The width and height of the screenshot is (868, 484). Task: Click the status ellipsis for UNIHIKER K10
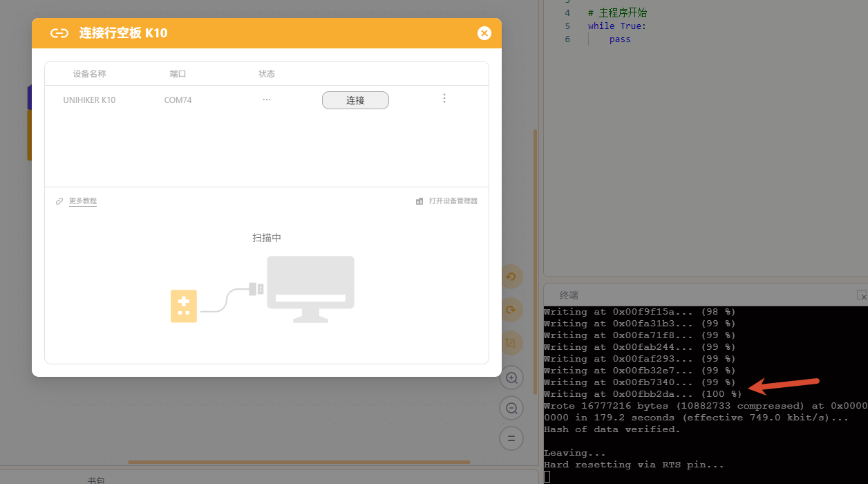point(267,100)
